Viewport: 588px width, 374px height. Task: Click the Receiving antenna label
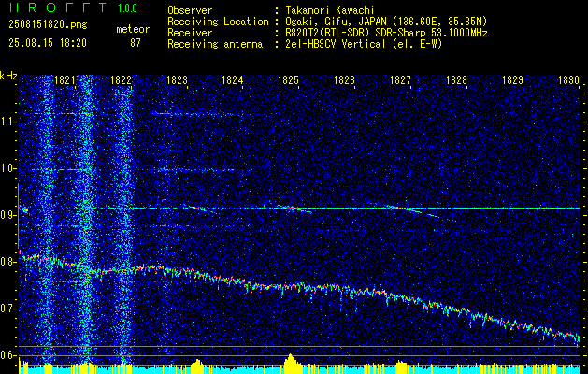215,44
